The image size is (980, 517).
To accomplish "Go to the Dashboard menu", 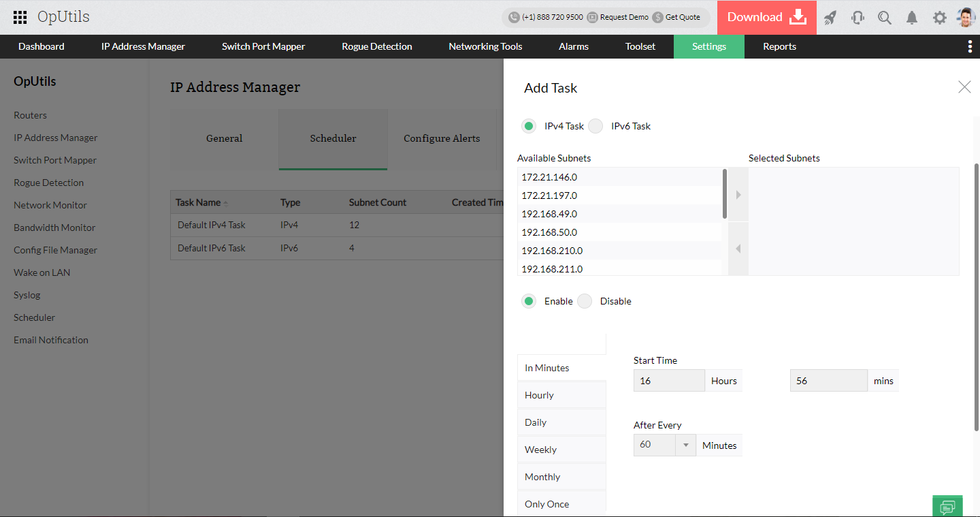I will point(42,46).
